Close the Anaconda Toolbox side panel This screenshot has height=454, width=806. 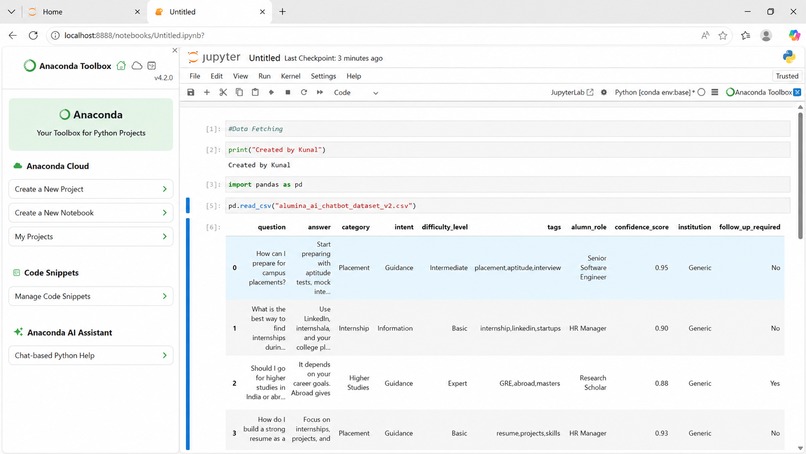coord(175,50)
